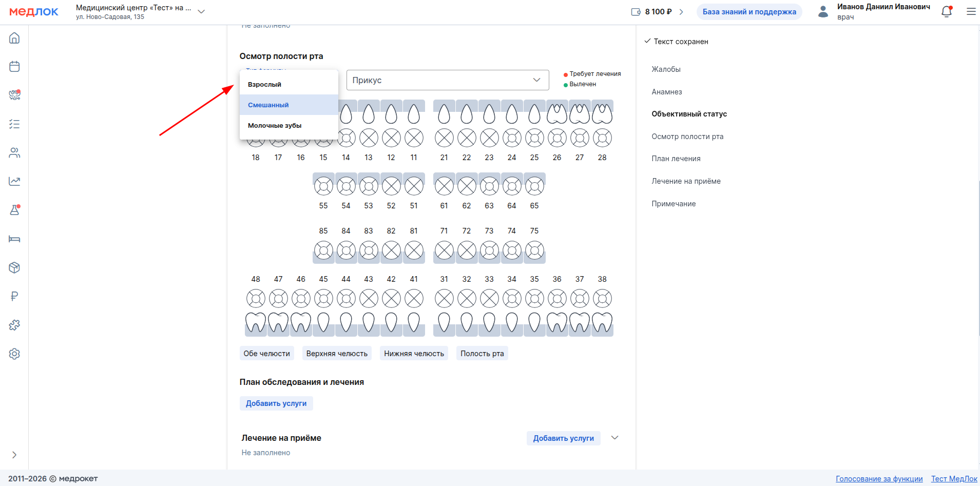
Task: Open the analytics chart icon in sidebar
Action: coord(14,181)
